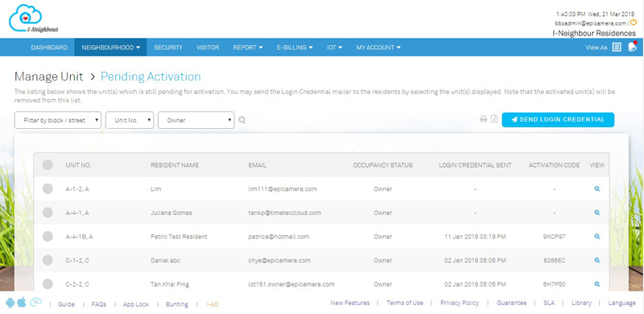Click the bbcadmin@epicamera.com account email
This screenshot has width=644, height=314.
tap(591, 23)
